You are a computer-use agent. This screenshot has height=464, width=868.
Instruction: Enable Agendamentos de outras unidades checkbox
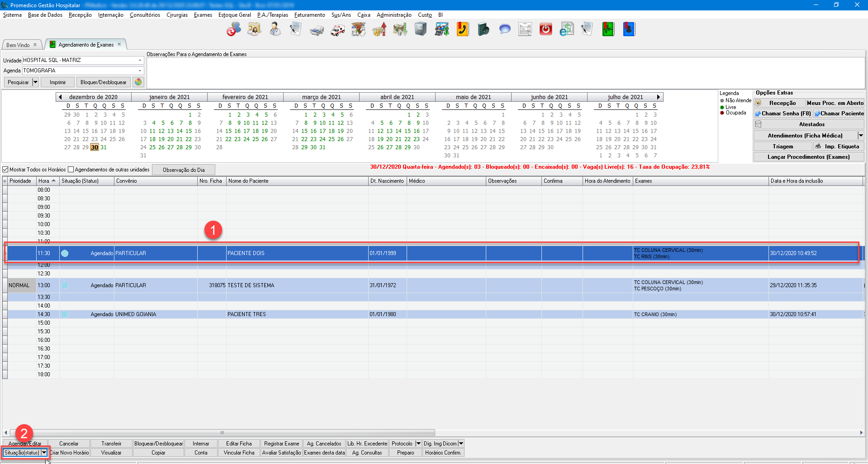pos(71,170)
